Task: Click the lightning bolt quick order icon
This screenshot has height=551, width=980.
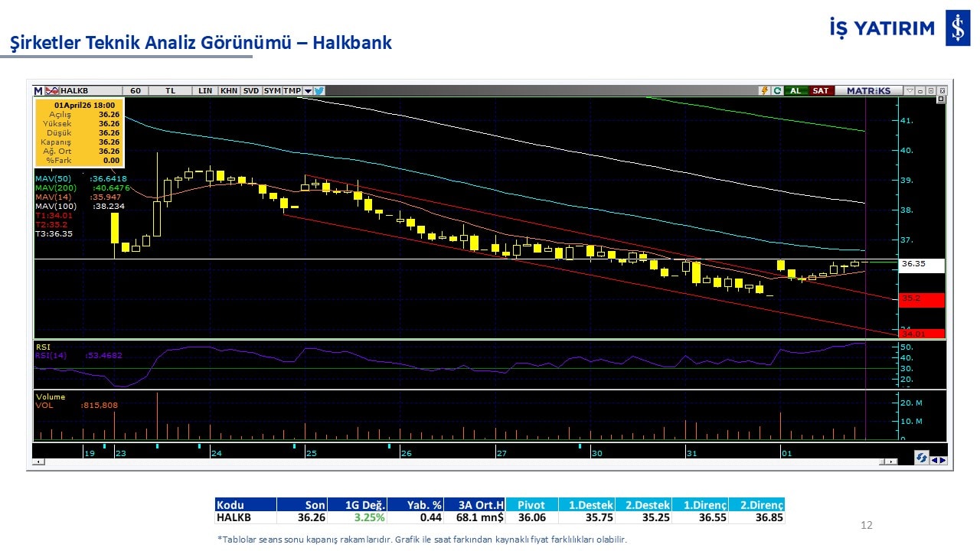Action: (764, 90)
